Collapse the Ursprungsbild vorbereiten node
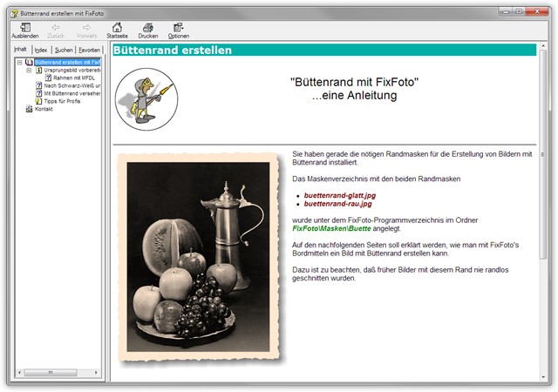This screenshot has width=558, height=392. [29, 70]
